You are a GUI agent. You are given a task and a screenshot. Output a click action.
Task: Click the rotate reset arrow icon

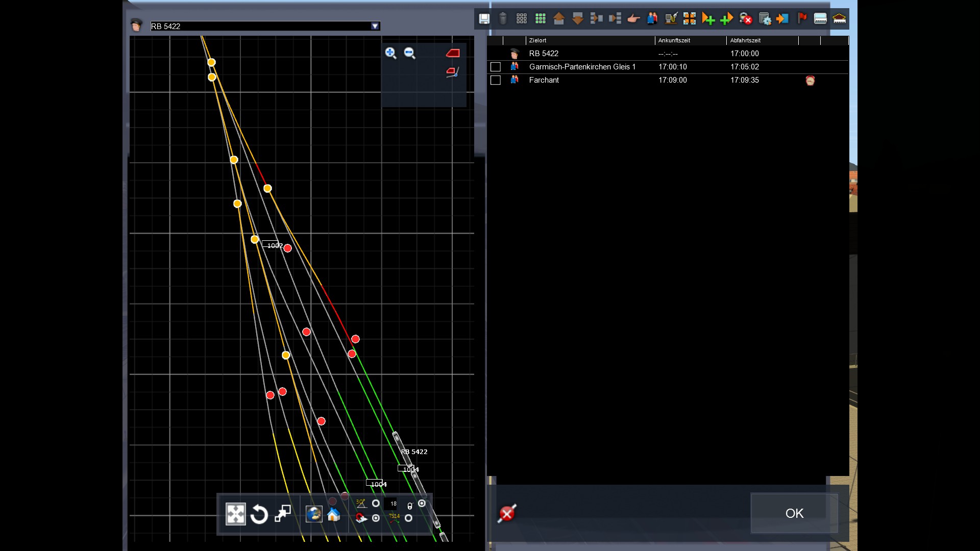click(x=259, y=514)
